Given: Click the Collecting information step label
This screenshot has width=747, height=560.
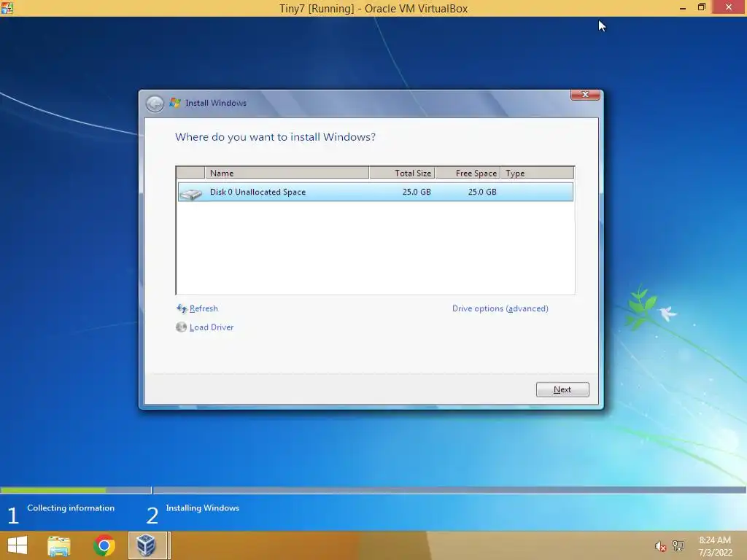Looking at the screenshot, I should pos(71,508).
